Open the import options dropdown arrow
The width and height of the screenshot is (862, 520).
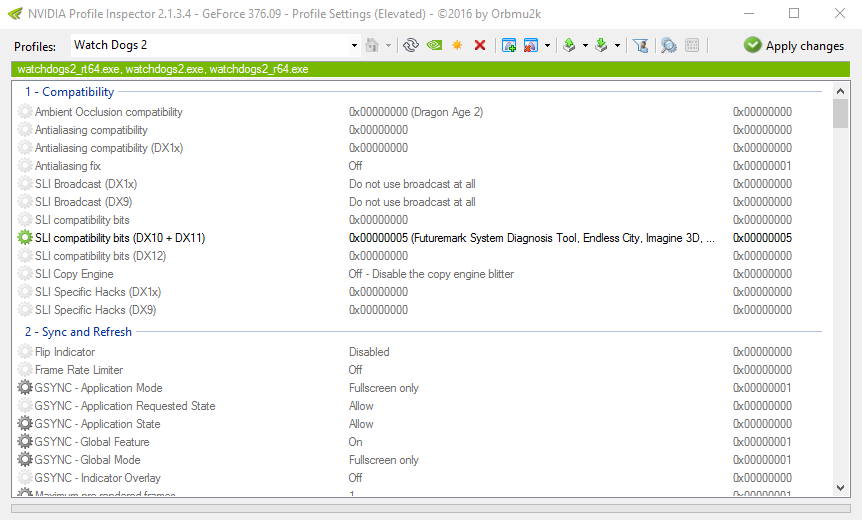[x=617, y=46]
